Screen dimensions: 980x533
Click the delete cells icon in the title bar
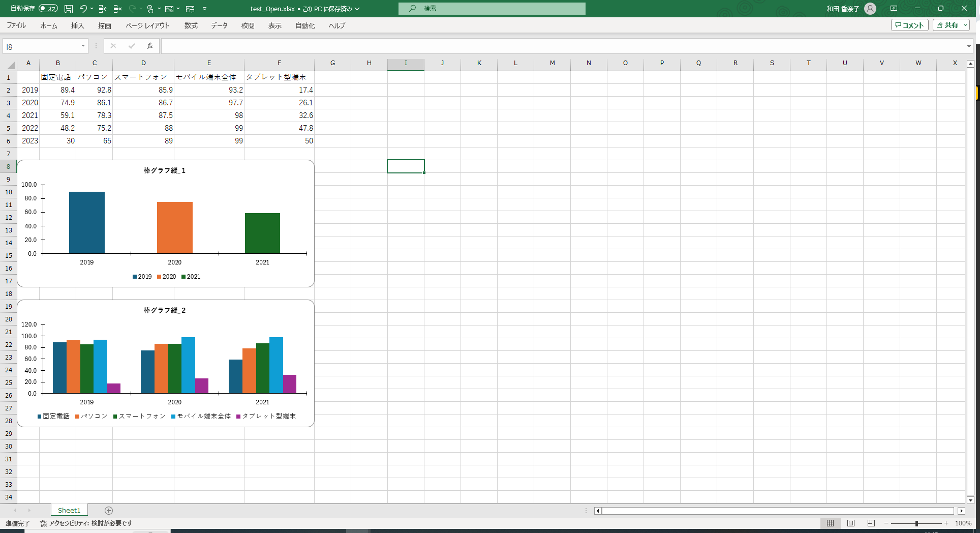click(117, 9)
